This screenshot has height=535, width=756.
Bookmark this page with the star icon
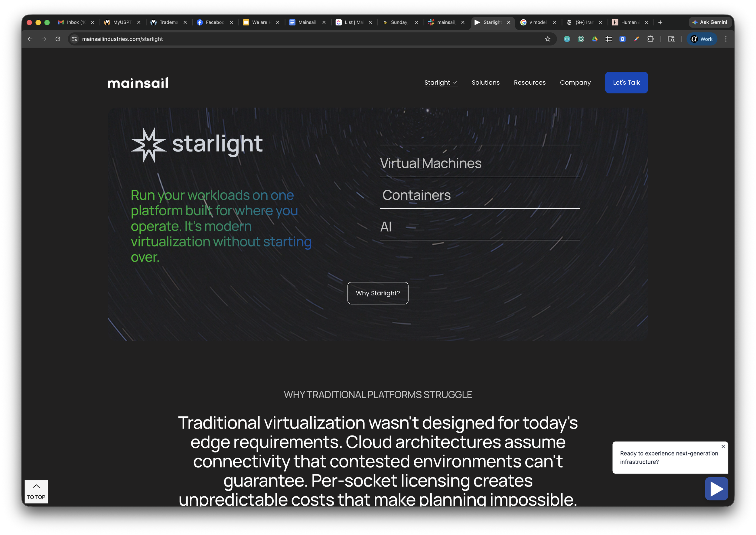(547, 39)
